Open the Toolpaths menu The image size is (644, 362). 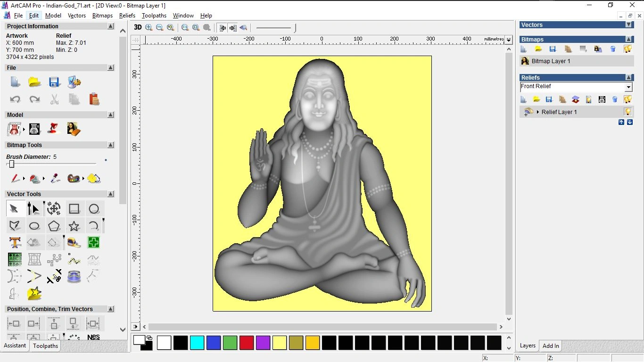(x=154, y=16)
